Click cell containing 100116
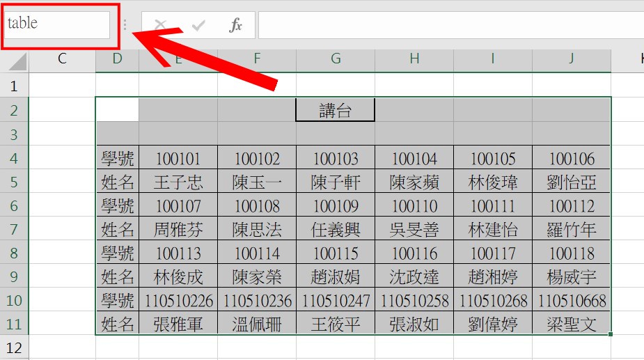 pyautogui.click(x=414, y=253)
